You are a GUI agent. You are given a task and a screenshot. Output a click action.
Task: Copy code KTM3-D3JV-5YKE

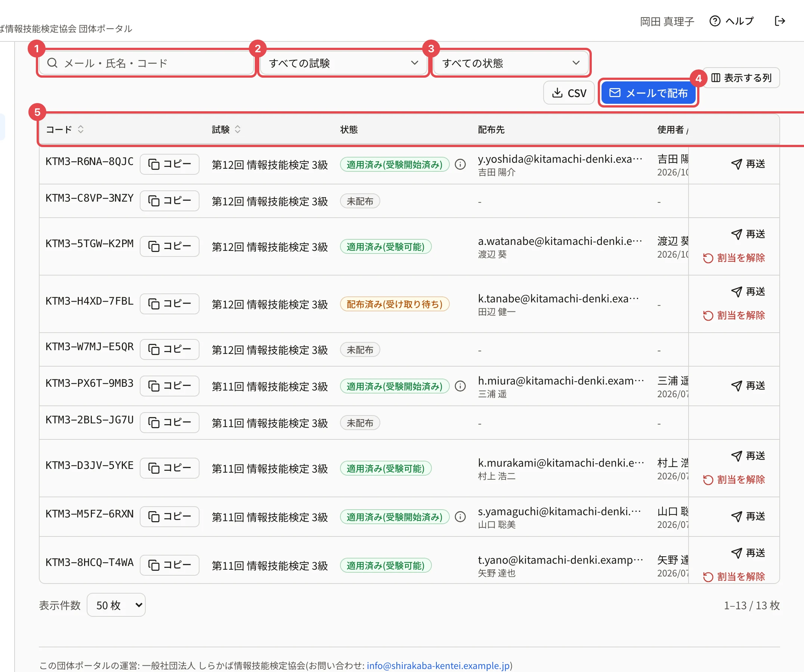pyautogui.click(x=170, y=468)
